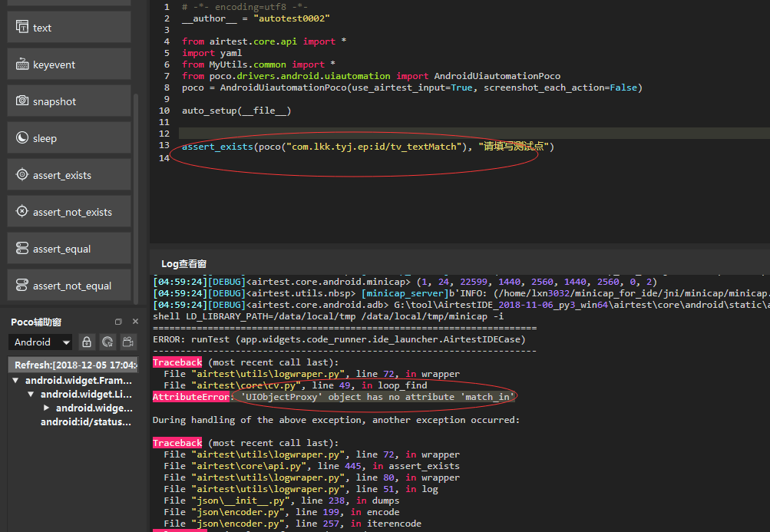The height and width of the screenshot is (532, 770).
Task: Click the AndroidUiautomationPoco constructor line 8
Action: click(412, 88)
